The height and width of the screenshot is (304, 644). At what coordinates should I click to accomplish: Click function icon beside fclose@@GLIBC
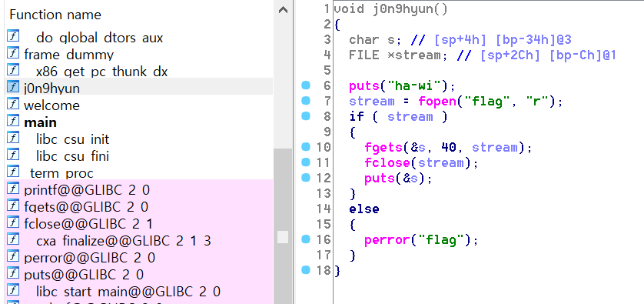point(13,222)
